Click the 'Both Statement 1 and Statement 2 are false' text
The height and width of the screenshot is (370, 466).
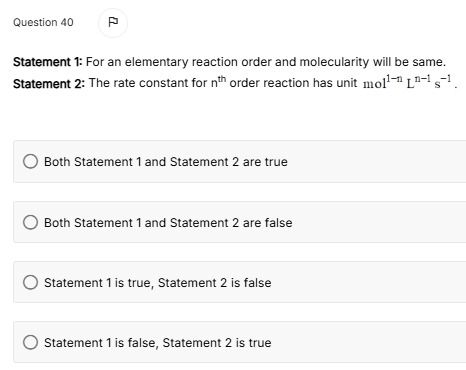tap(168, 223)
